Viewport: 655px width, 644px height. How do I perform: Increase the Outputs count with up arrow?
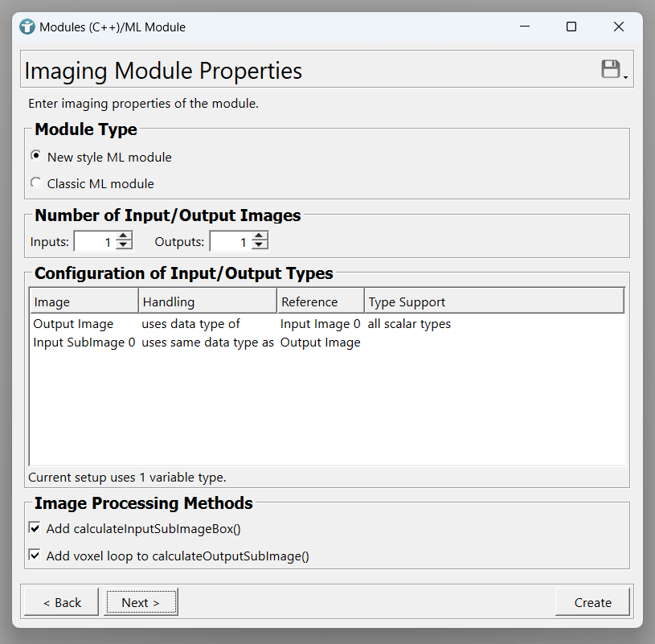coord(260,236)
